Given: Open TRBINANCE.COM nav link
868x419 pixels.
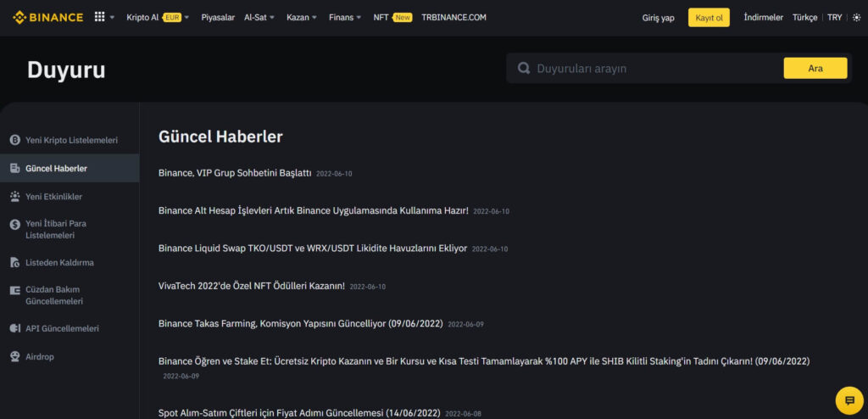Looking at the screenshot, I should 454,18.
